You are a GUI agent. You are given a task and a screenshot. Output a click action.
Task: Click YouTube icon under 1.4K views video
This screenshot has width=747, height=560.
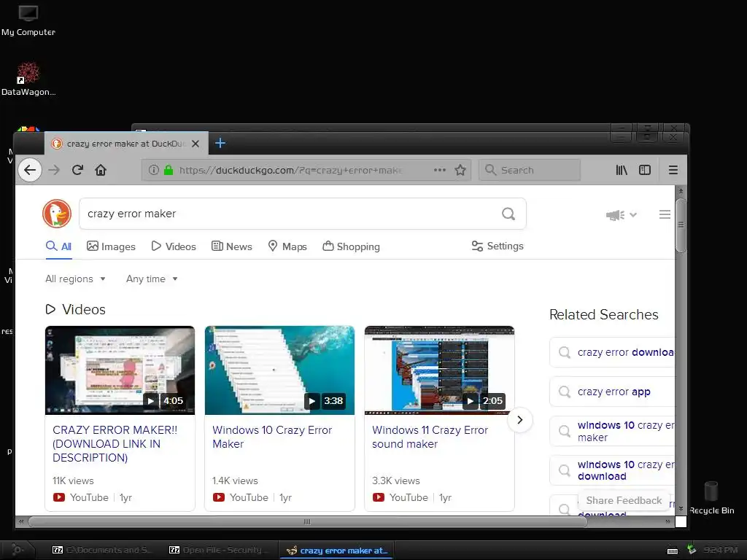click(219, 497)
